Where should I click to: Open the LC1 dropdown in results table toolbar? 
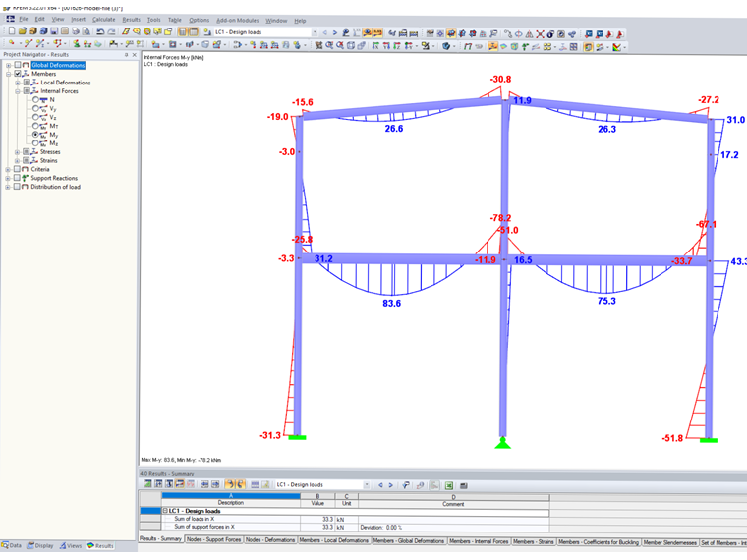click(367, 485)
